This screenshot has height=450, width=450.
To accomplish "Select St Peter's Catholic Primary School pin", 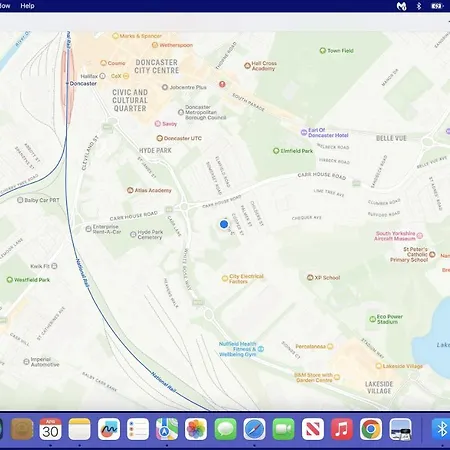I will tap(432, 254).
